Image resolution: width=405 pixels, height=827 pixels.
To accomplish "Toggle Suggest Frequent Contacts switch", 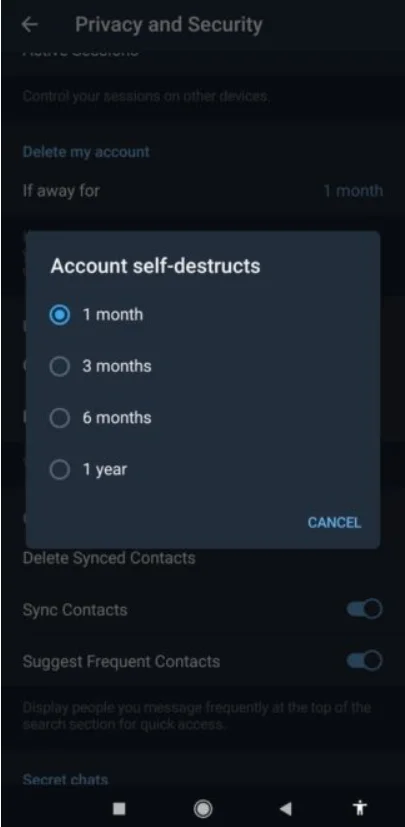I will (x=364, y=661).
